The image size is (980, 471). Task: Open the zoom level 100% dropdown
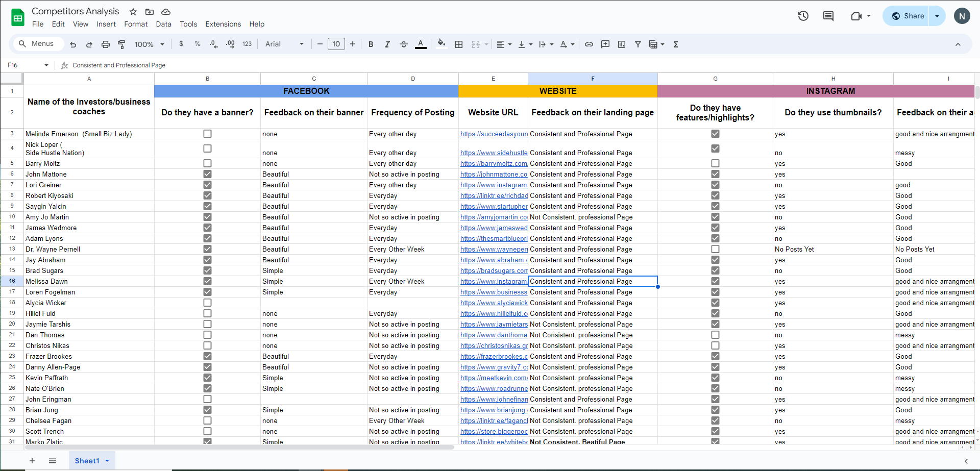[149, 44]
